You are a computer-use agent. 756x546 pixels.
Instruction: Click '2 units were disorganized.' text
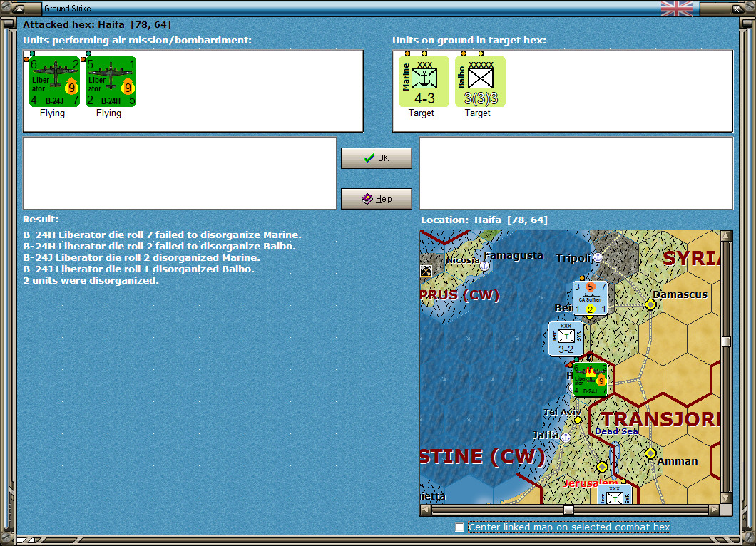[x=91, y=280]
